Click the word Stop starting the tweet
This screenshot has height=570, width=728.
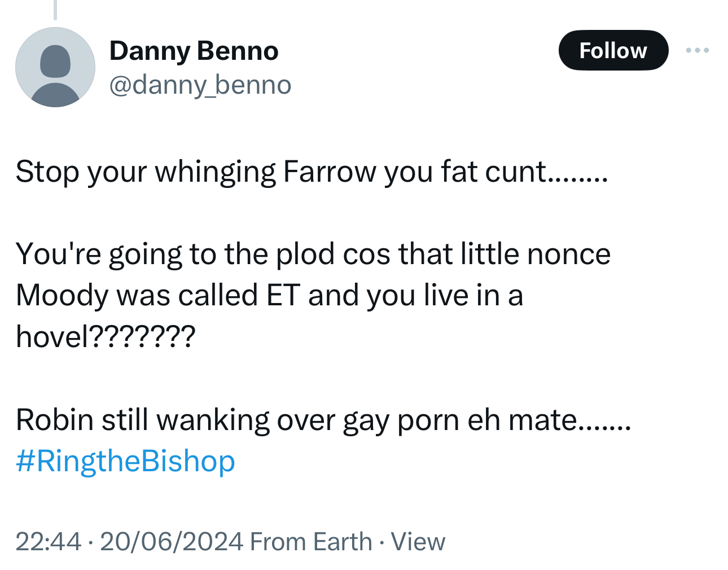(x=47, y=172)
